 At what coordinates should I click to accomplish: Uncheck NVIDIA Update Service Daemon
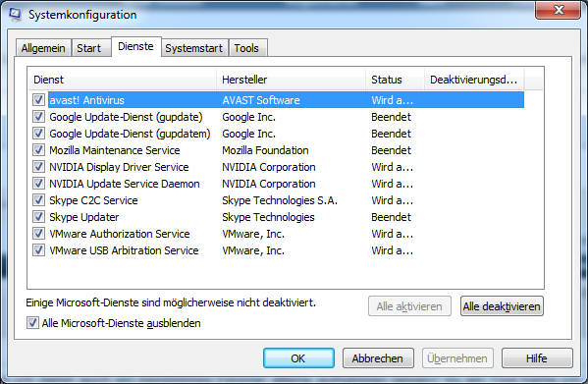pyautogui.click(x=38, y=184)
